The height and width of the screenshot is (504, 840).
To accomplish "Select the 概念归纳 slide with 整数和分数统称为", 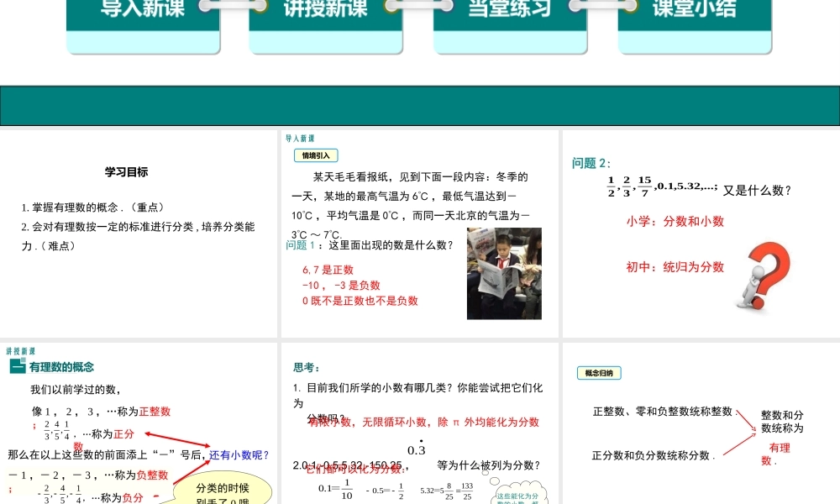I will pyautogui.click(x=701, y=423).
